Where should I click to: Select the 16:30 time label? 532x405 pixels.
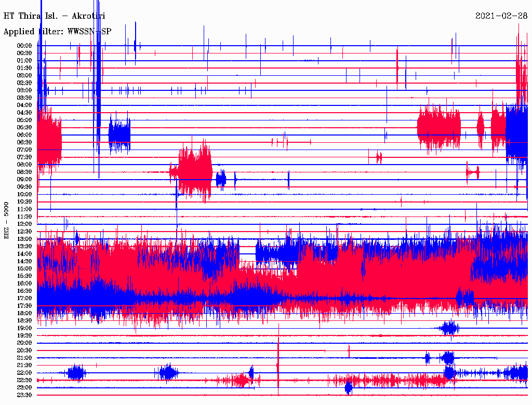click(x=24, y=291)
